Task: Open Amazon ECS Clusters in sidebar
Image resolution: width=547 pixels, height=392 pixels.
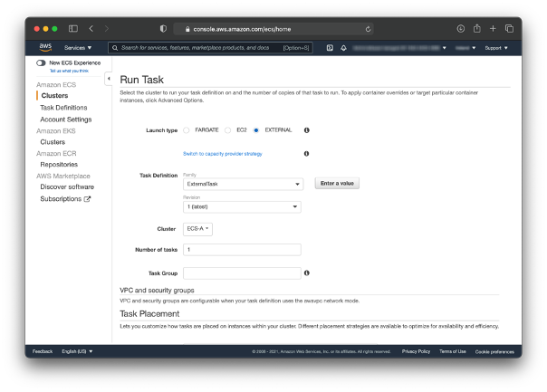Action: point(54,96)
